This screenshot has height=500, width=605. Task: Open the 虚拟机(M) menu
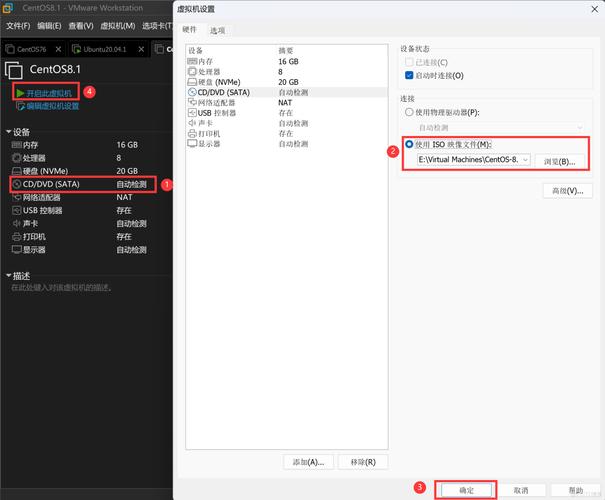click(x=118, y=26)
